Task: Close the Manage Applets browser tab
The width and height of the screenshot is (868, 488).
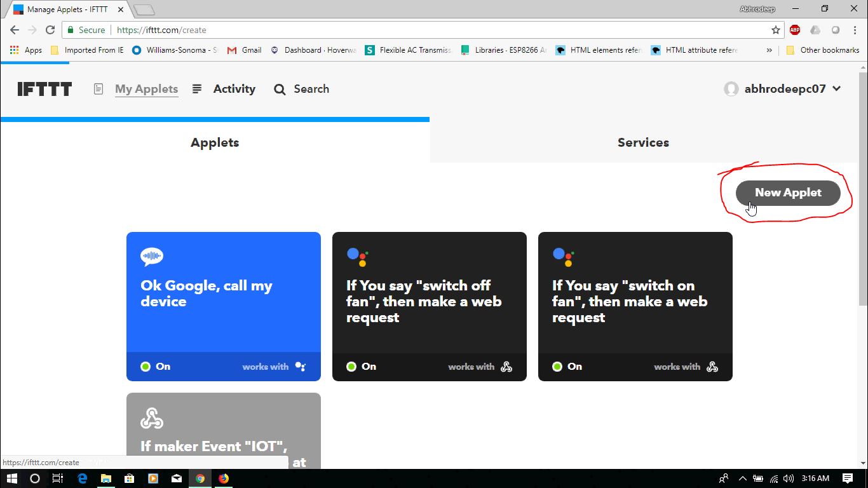Action: point(121,10)
